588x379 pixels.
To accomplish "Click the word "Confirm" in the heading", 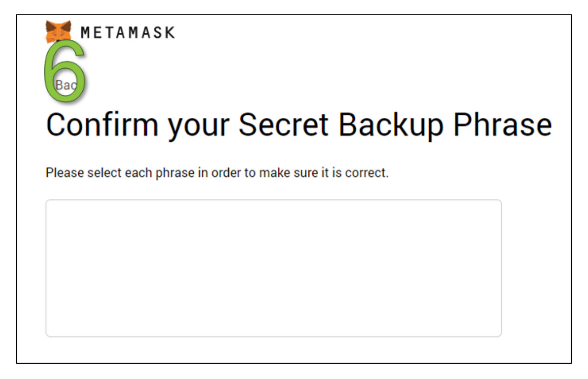I will tap(102, 125).
